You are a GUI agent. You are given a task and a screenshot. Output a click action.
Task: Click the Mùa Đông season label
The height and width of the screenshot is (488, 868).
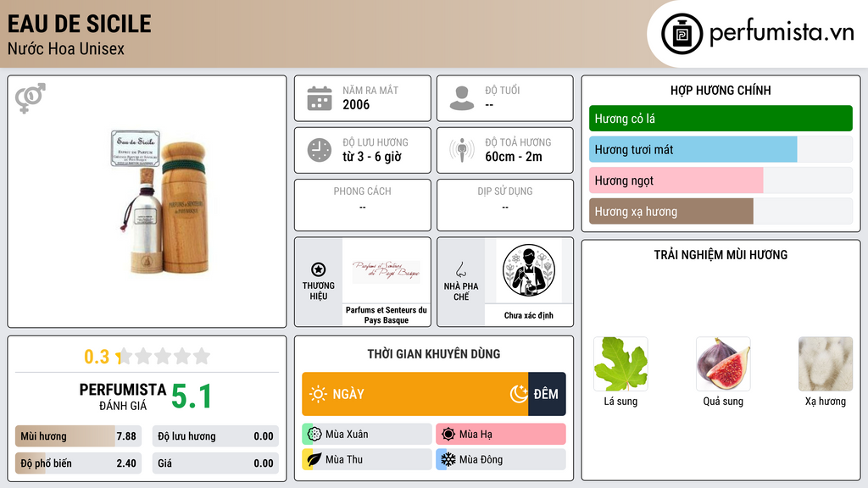(481, 459)
